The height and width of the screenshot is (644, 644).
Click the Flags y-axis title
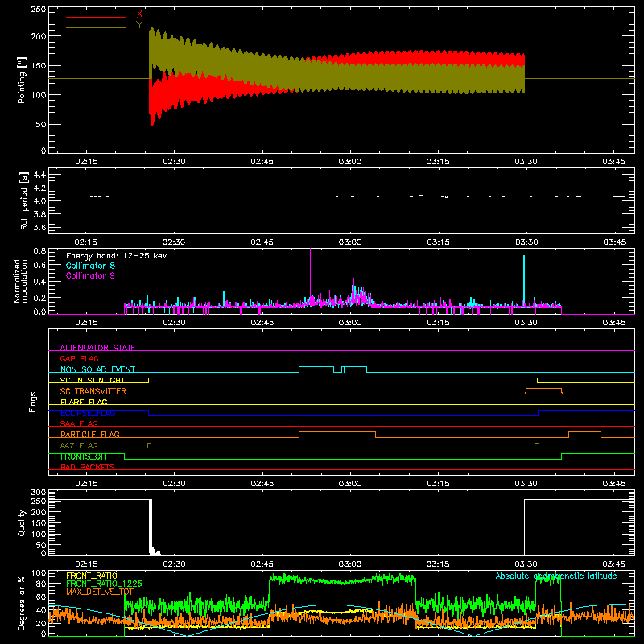point(32,402)
